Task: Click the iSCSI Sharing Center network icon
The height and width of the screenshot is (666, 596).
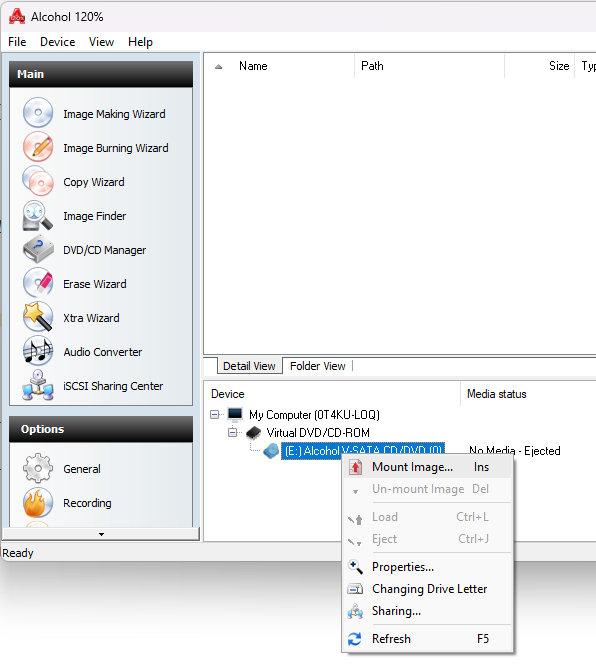Action: coord(38,385)
